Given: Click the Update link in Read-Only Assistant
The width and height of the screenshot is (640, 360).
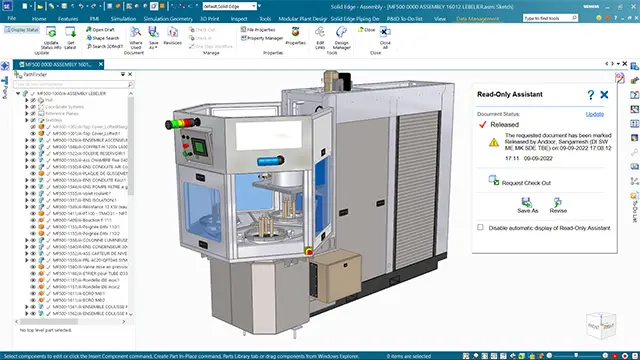Looking at the screenshot, I should (595, 114).
